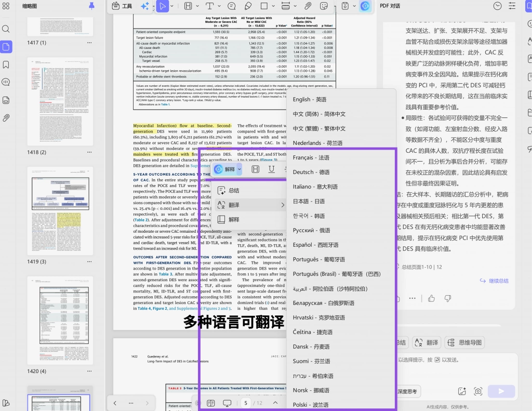Image resolution: width=532 pixels, height=411 pixels.
Task: Click the paperclip attachment tool in toolbar
Action: [308, 6]
